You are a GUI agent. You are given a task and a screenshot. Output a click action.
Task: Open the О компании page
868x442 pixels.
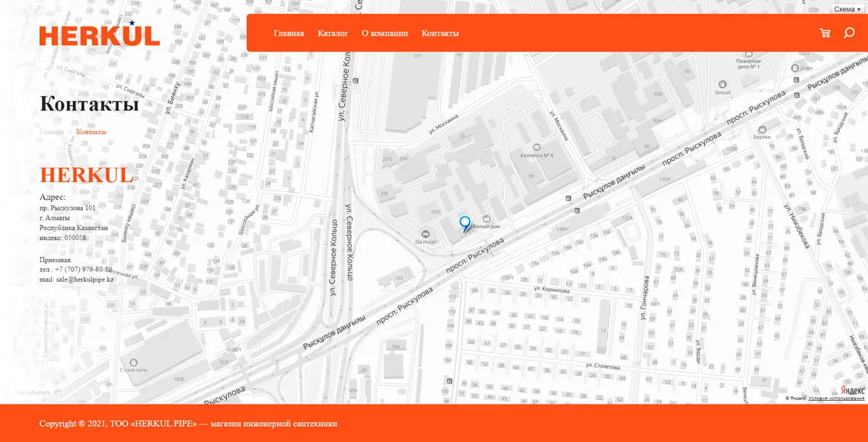pyautogui.click(x=385, y=34)
